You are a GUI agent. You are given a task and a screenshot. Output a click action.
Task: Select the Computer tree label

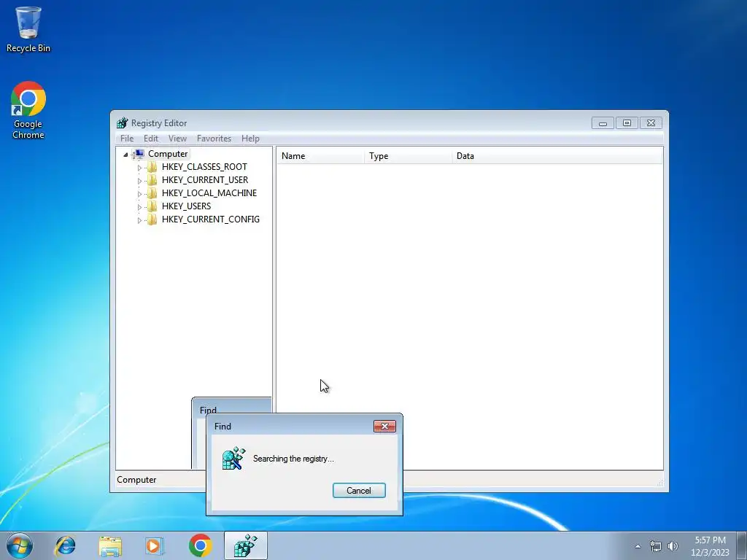(168, 154)
